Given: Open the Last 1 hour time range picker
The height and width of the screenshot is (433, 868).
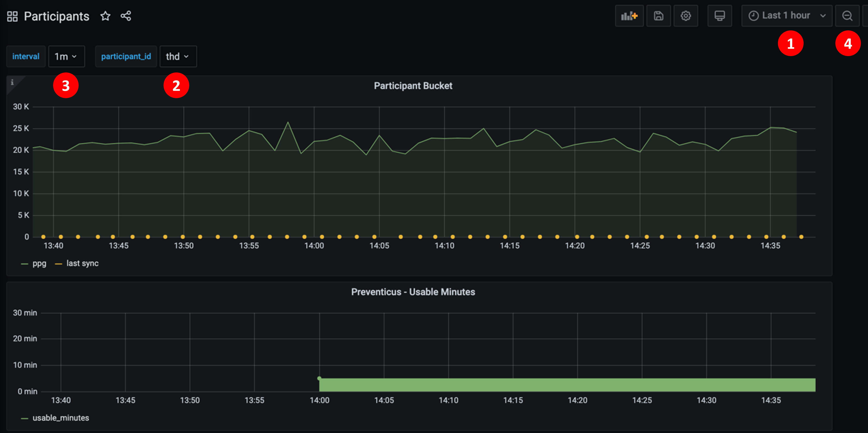Looking at the screenshot, I should click(x=785, y=15).
